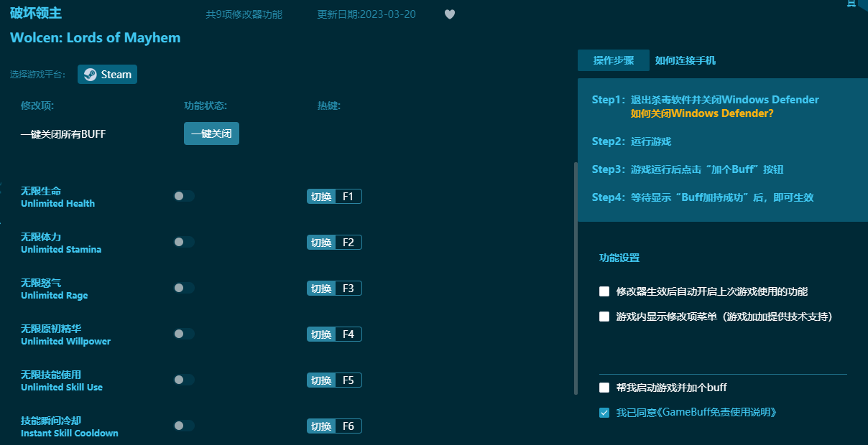
Task: Click 切换 button for F3 hotkey
Action: 320,289
